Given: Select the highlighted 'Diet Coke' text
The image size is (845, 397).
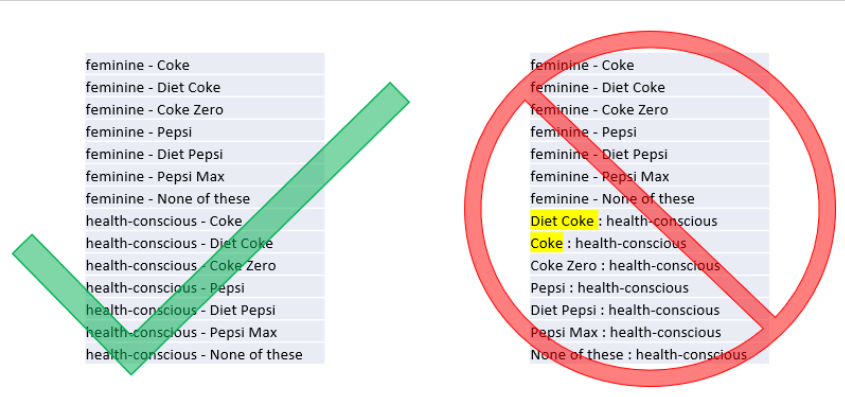Looking at the screenshot, I should pos(564,221).
